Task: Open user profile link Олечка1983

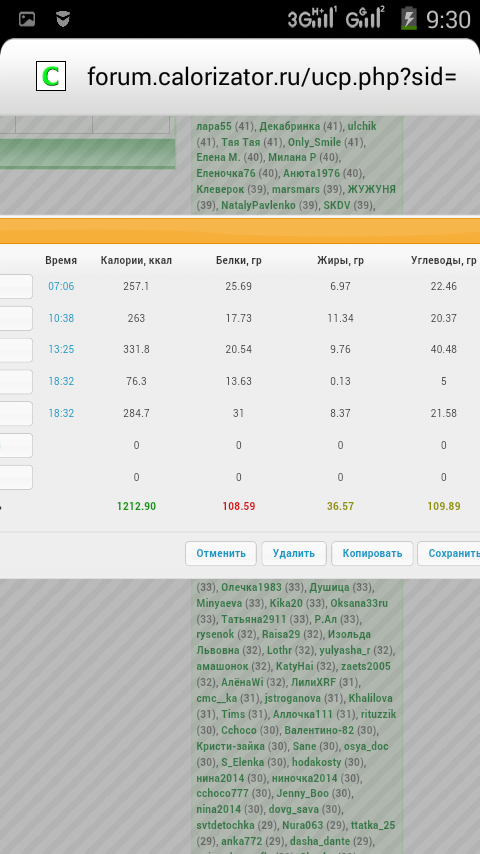Action: pyautogui.click(x=251, y=588)
